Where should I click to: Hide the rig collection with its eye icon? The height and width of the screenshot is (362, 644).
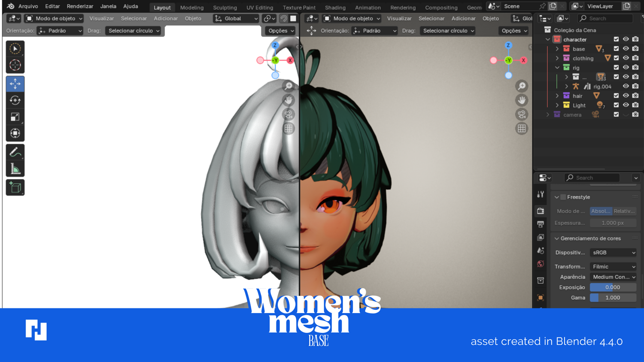[x=626, y=67]
